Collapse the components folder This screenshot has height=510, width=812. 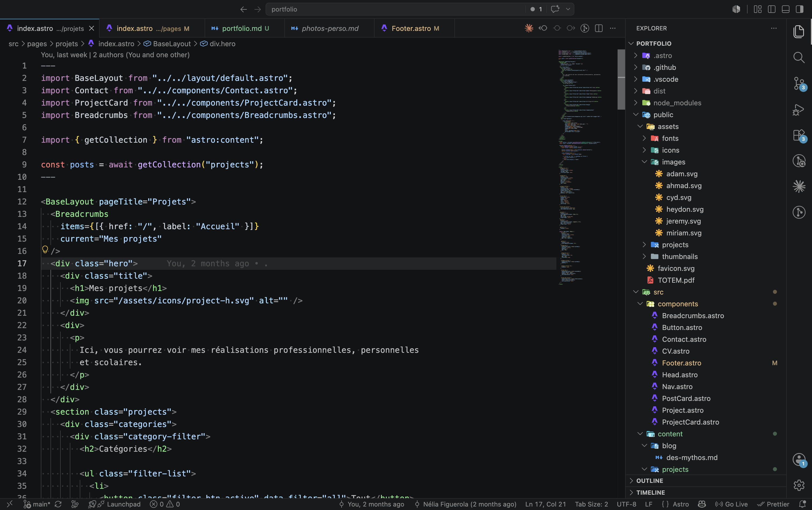pyautogui.click(x=640, y=304)
